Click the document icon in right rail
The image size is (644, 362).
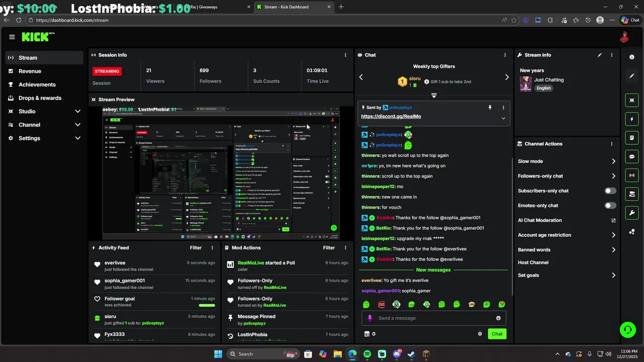click(x=632, y=138)
